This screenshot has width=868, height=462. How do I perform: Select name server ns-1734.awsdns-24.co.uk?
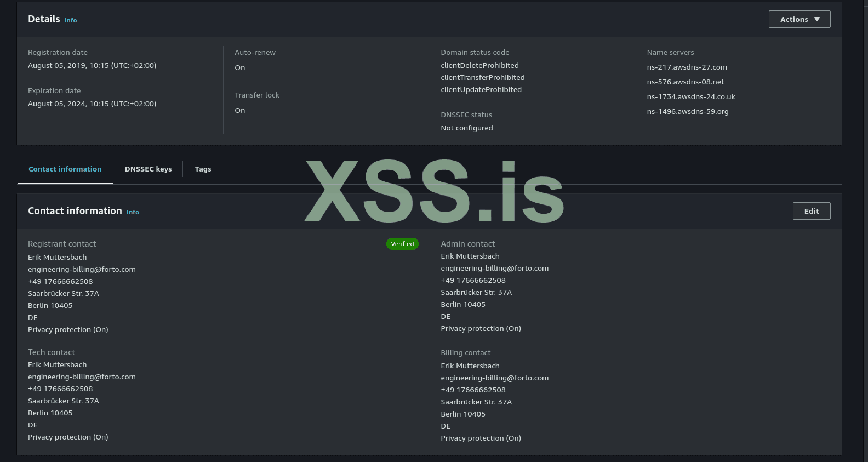[690, 97]
